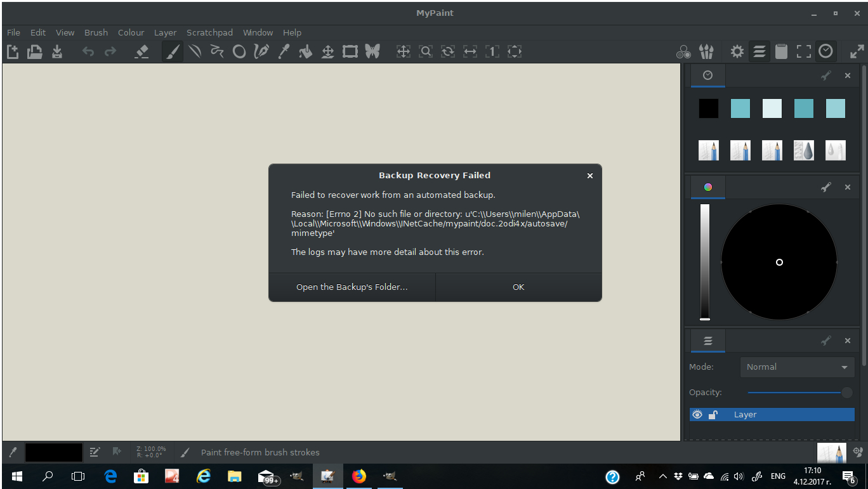Open the Window menu

coord(258,32)
